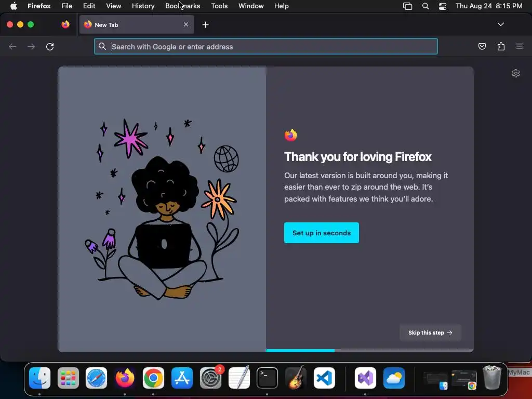
Task: Open System Settings from the Dock
Action: point(211,378)
